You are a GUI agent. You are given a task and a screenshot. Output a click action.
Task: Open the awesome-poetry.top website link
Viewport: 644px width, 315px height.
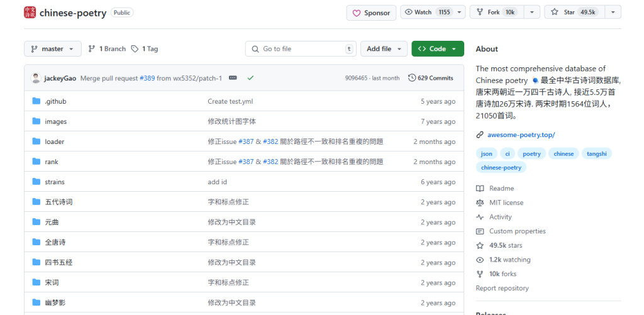(521, 135)
